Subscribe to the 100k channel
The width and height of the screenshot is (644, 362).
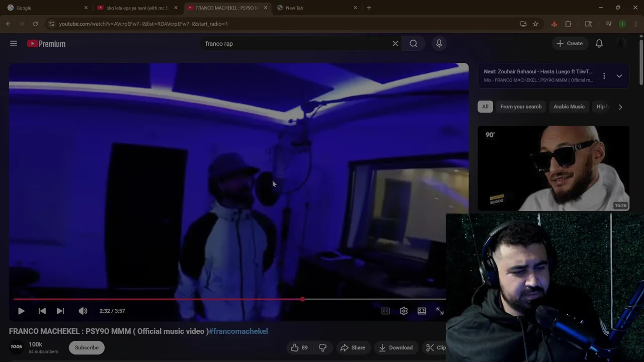click(87, 347)
